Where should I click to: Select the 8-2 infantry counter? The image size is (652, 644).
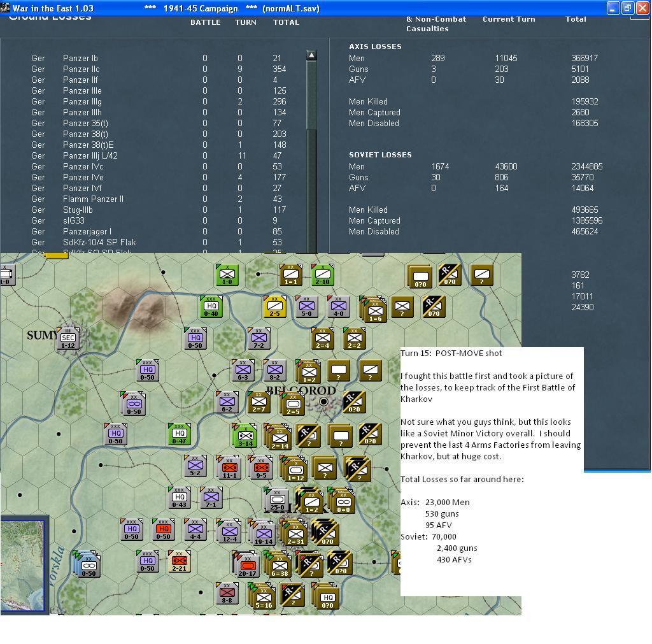(x=275, y=371)
